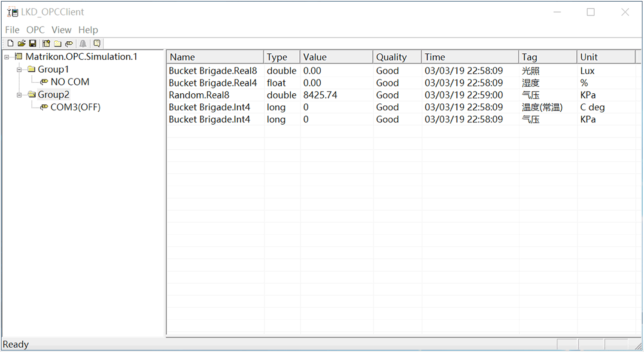
Task: Click the add item tag toolbar icon
Action: 69,43
